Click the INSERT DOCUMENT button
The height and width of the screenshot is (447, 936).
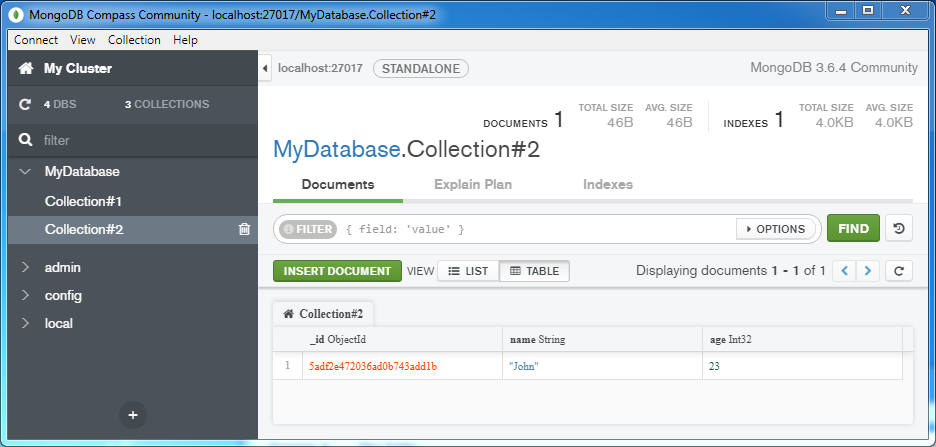tap(337, 271)
